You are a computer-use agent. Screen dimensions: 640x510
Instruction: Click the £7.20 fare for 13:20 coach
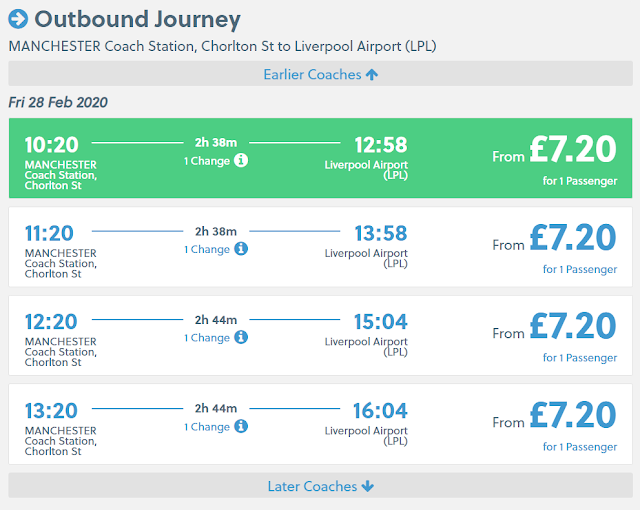coord(573,415)
